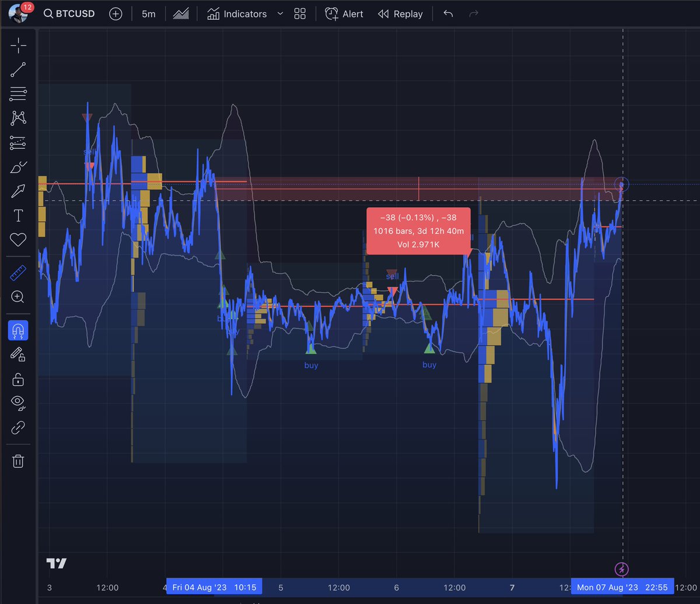The image size is (700, 604).
Task: Click the lightning event marker on time axis
Action: [622, 568]
